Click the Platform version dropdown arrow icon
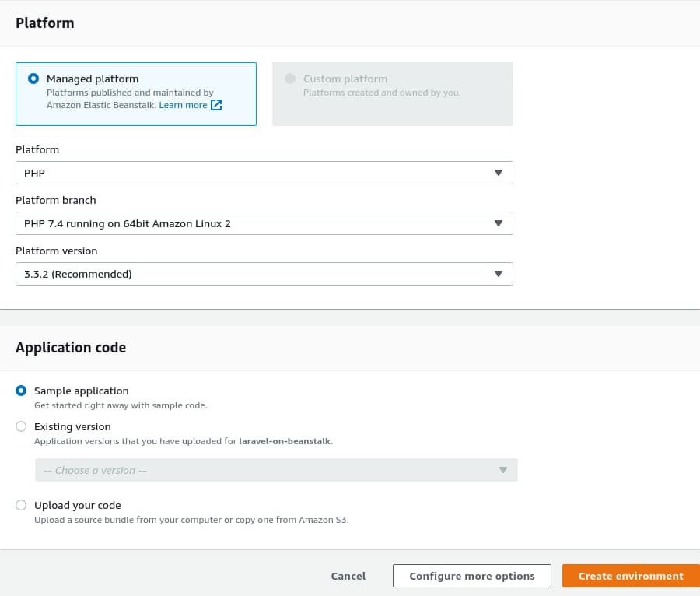 pyautogui.click(x=498, y=273)
